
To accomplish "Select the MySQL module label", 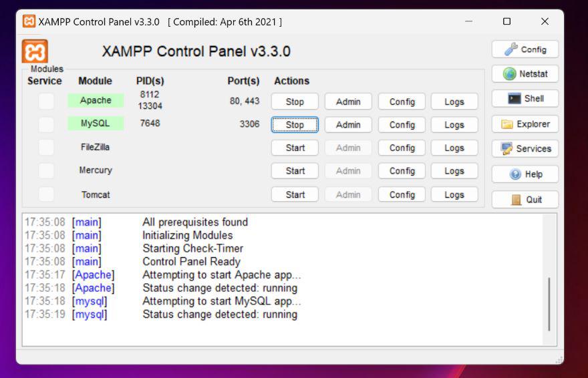I will [x=96, y=124].
